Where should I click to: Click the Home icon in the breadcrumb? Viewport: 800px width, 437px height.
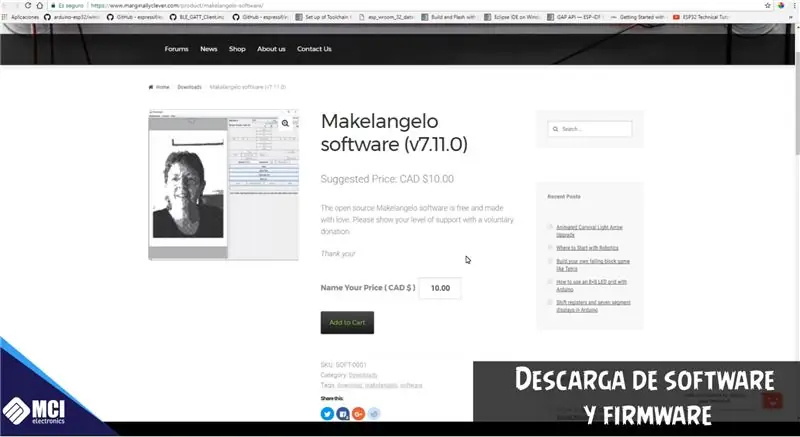(x=151, y=87)
